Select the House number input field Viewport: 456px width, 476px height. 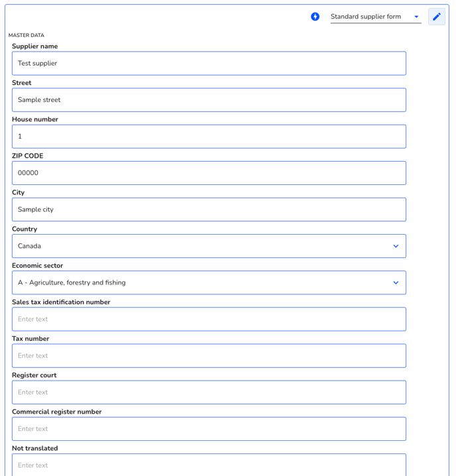point(209,137)
